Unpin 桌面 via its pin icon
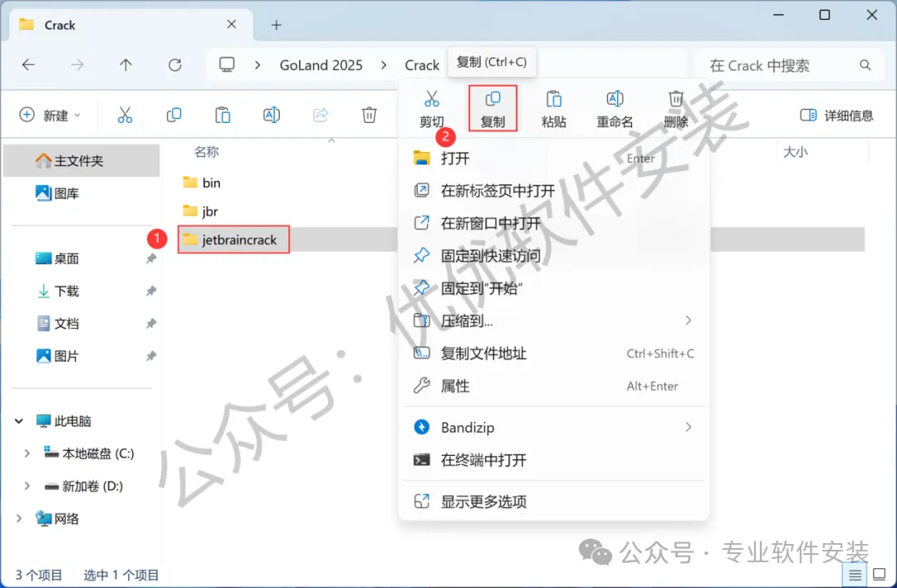Viewport: 897px width, 588px height. coord(151,258)
